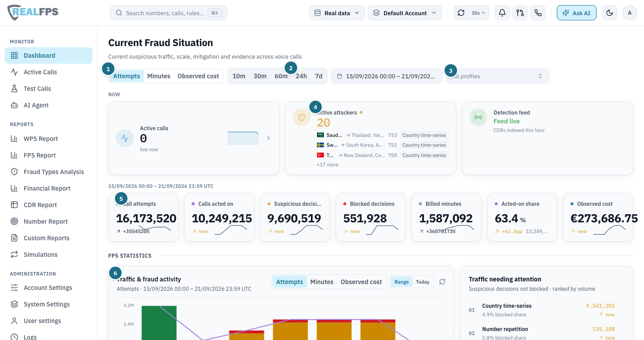
Task: Focus the search numbers, calls, rules field
Action: click(169, 13)
